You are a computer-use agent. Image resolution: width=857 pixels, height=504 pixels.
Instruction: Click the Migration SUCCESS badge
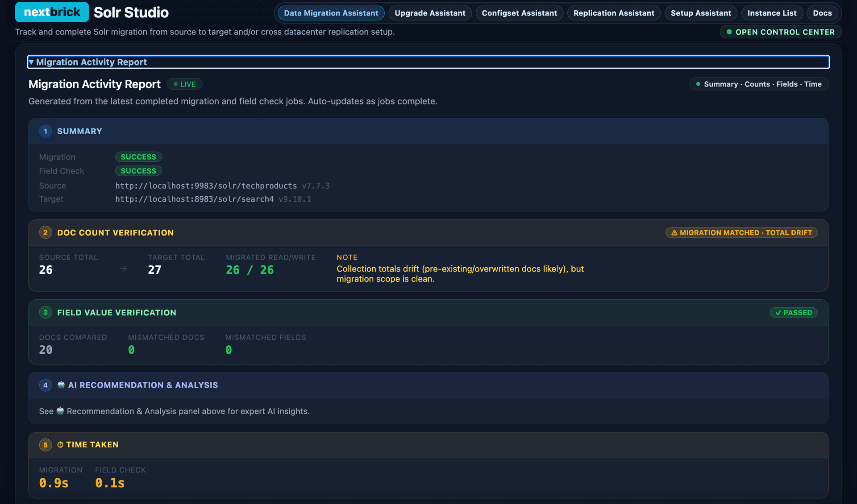tap(138, 157)
